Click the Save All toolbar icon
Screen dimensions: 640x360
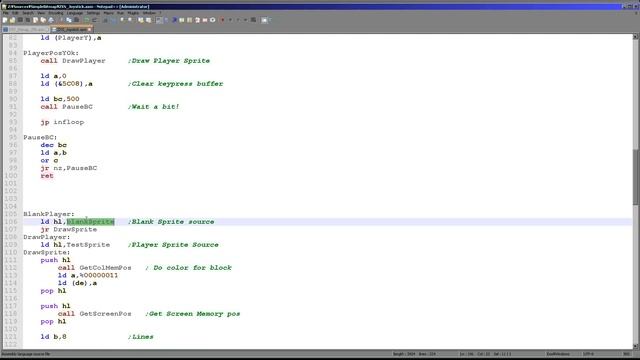[x=28, y=20]
